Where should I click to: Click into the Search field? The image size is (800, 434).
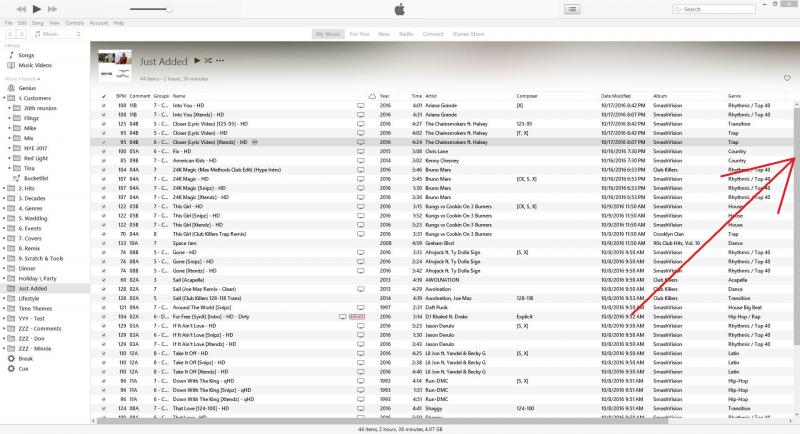point(714,9)
